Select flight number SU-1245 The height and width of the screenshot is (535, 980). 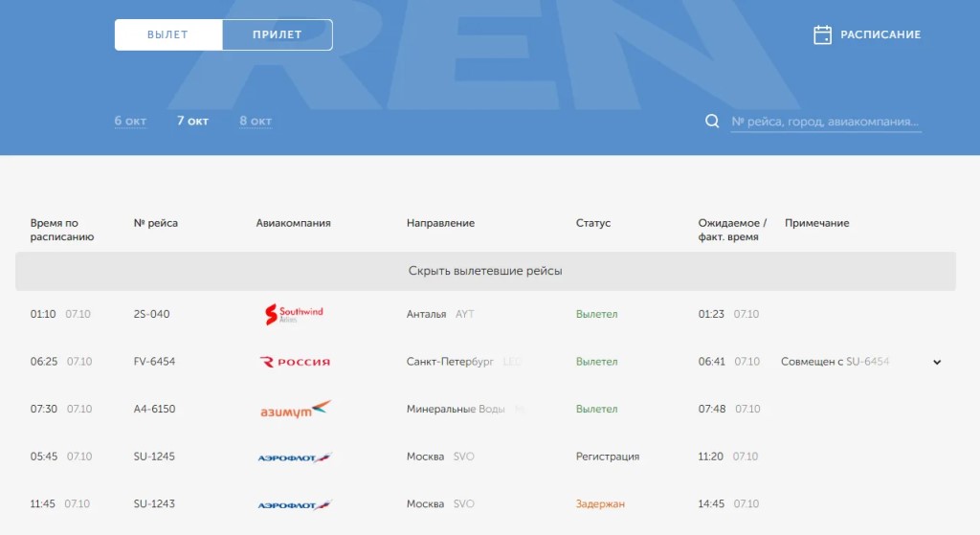point(154,457)
